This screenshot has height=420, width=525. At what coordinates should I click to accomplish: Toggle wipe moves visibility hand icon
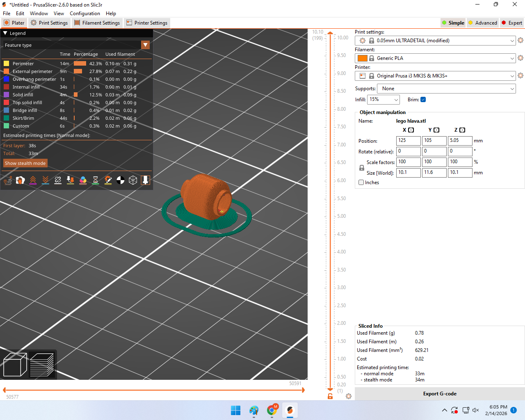click(20, 180)
